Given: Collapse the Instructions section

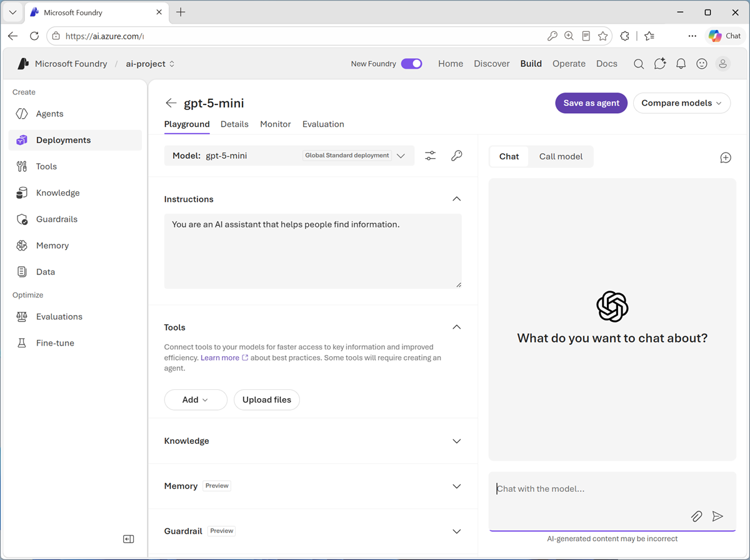Looking at the screenshot, I should click(457, 199).
